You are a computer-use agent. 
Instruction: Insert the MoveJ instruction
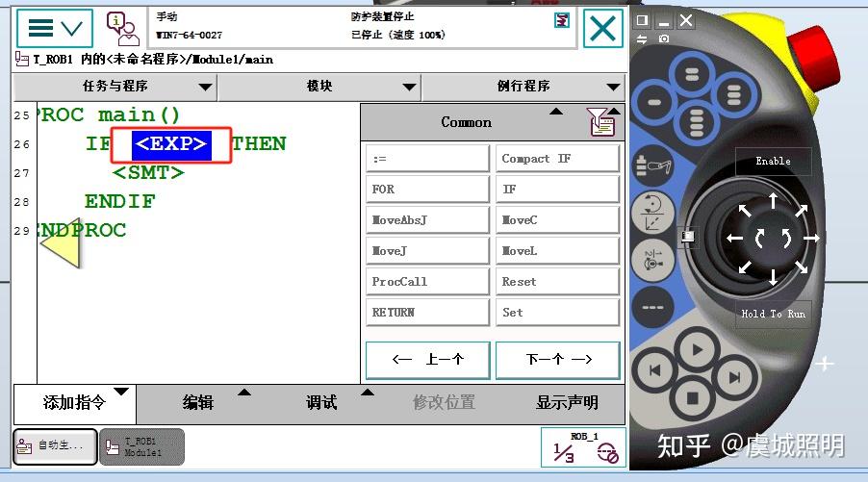[427, 251]
